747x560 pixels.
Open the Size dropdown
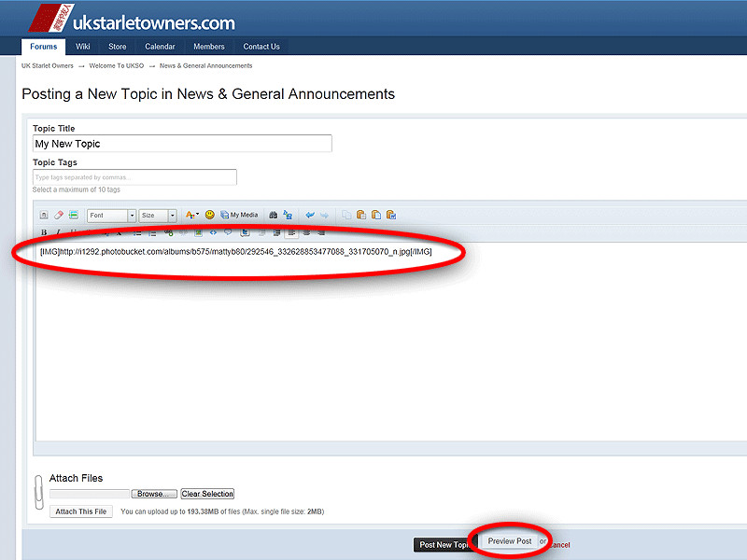tap(158, 216)
